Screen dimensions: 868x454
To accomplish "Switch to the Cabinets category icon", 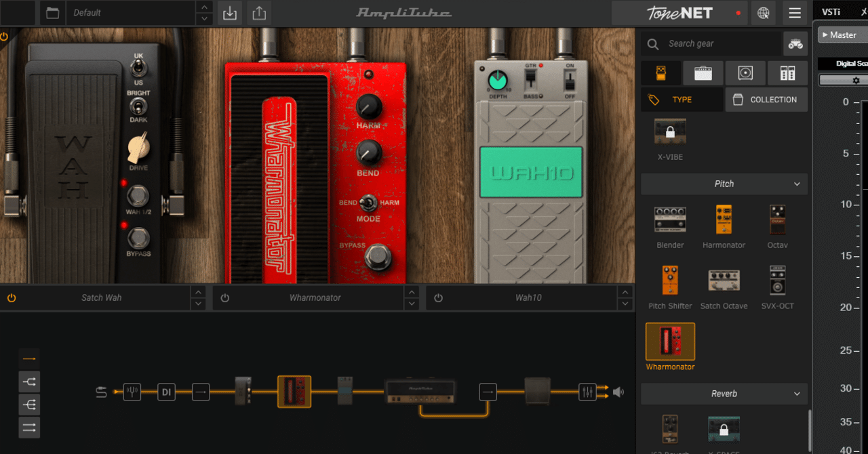I will coord(746,73).
